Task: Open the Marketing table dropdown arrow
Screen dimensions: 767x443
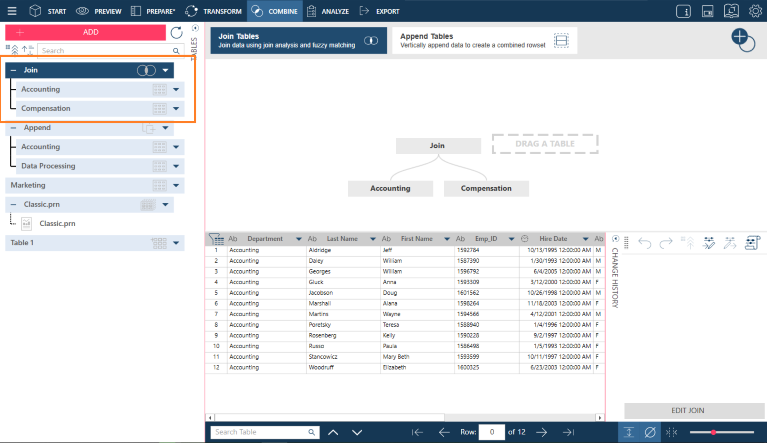Action: click(176, 185)
